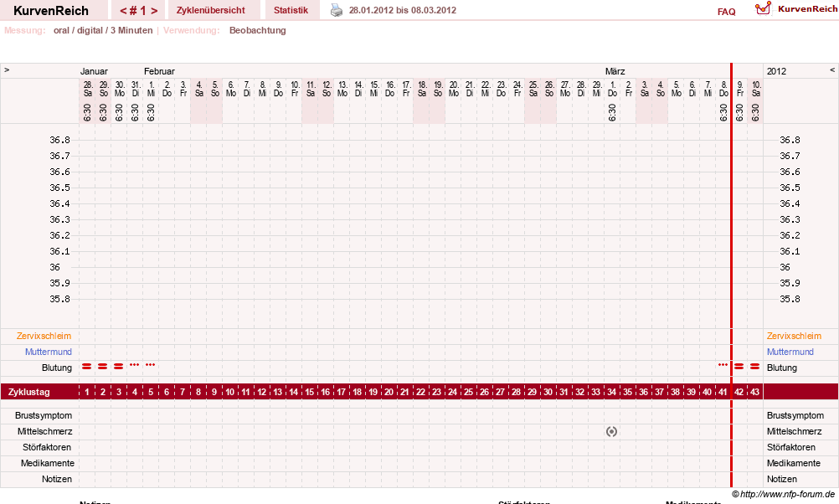Click the date range 28.01.2012 bis 08.03.2012
This screenshot has height=504, width=839.
pyautogui.click(x=403, y=10)
